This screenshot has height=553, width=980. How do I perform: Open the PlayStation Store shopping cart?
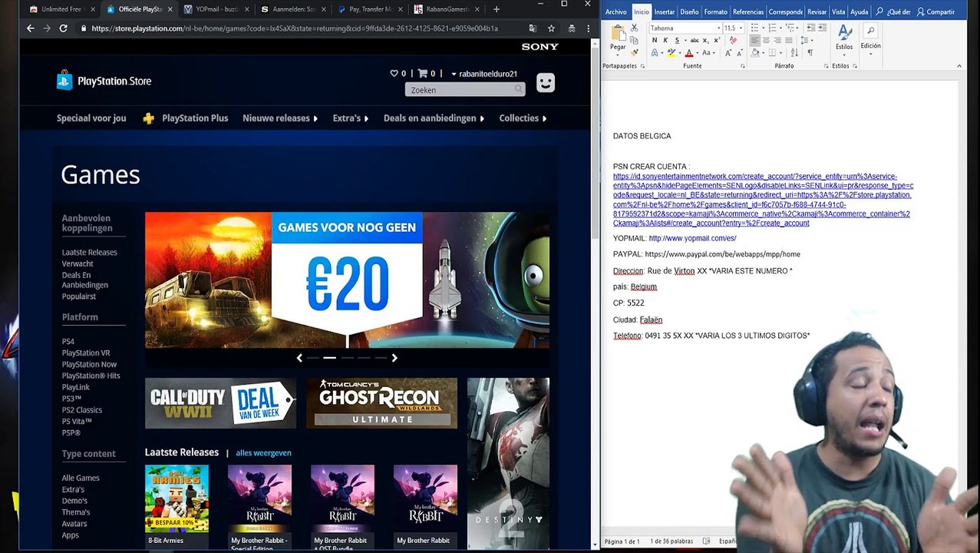(422, 74)
